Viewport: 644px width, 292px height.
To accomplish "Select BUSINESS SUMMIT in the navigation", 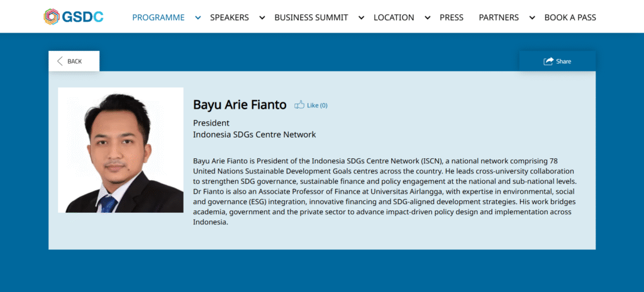I will click(x=311, y=18).
